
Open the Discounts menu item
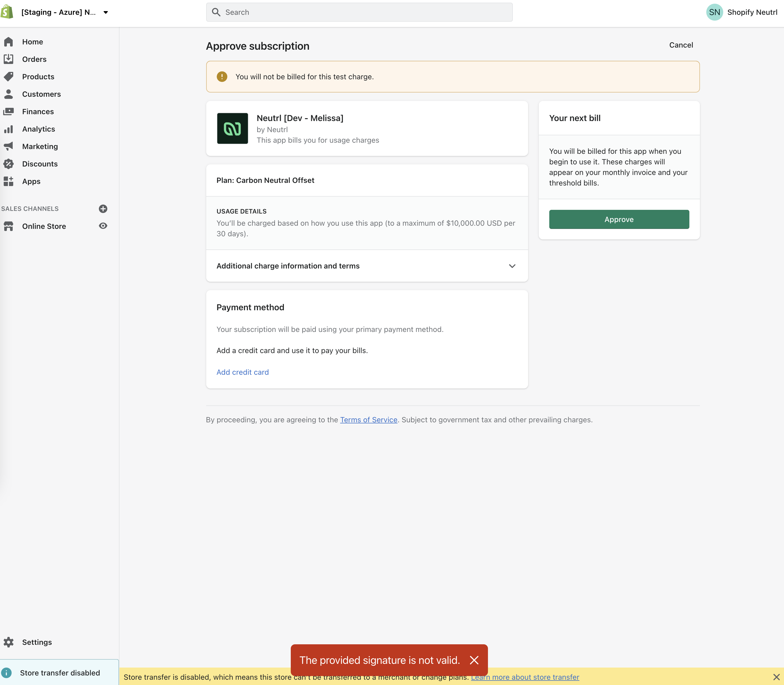pyautogui.click(x=40, y=164)
